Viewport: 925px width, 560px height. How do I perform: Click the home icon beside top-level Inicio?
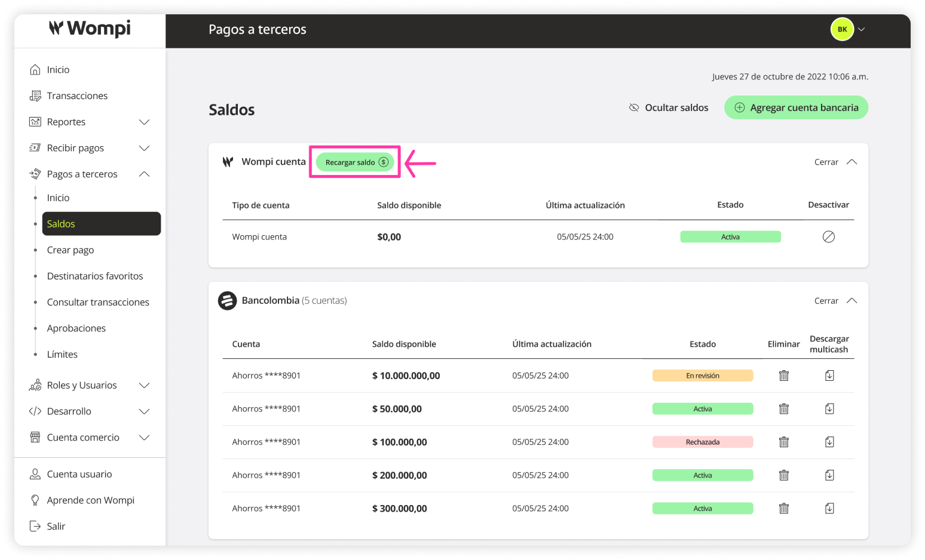point(35,70)
